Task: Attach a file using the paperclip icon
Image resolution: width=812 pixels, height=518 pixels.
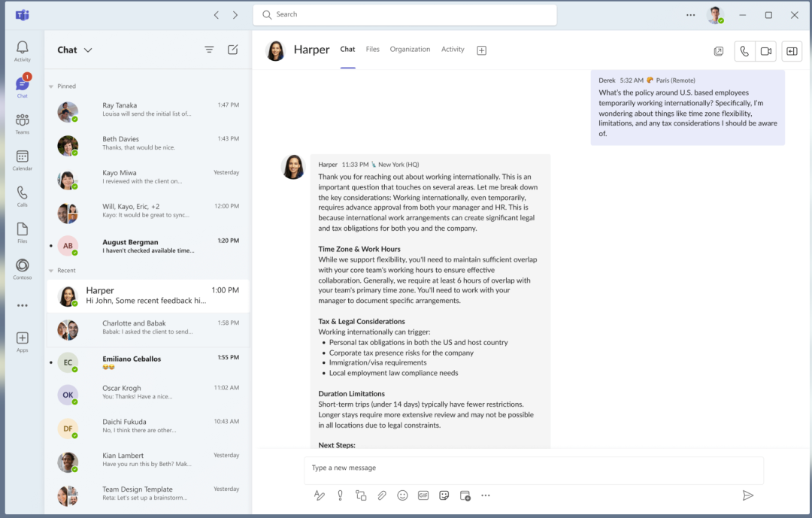Action: click(382, 495)
